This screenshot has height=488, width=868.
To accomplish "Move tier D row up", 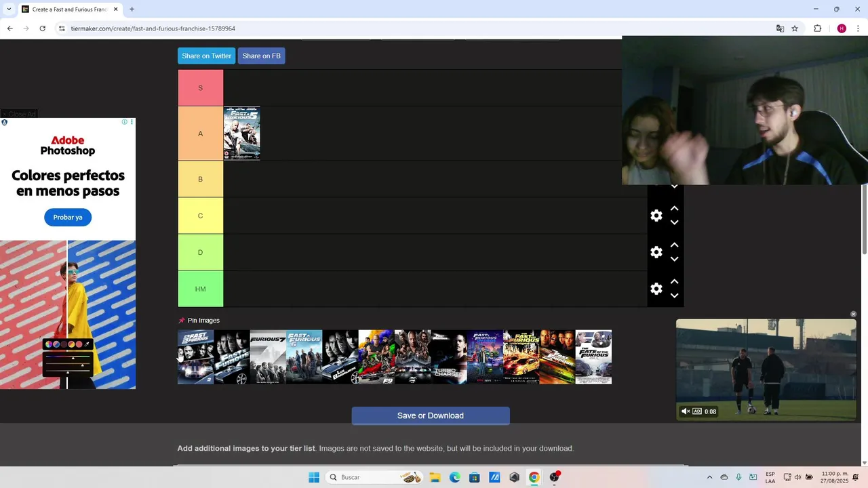I will 674,245.
